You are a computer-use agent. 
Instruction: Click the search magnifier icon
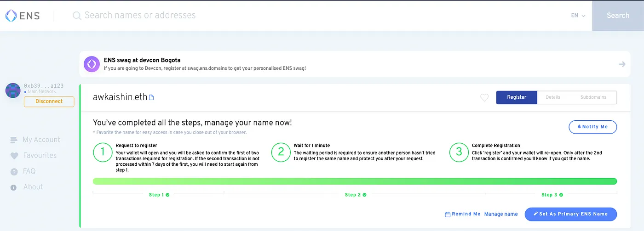coord(77,16)
